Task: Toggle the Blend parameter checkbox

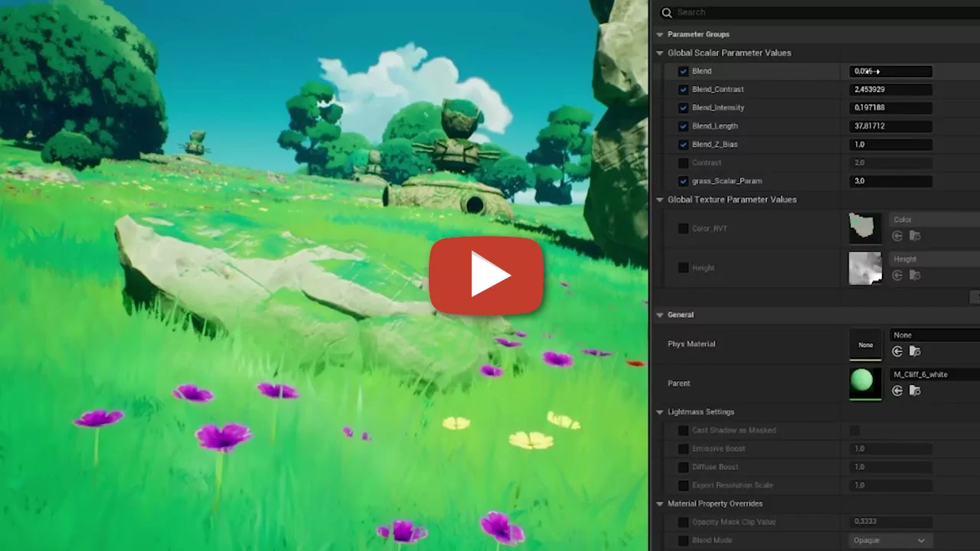Action: 684,71
